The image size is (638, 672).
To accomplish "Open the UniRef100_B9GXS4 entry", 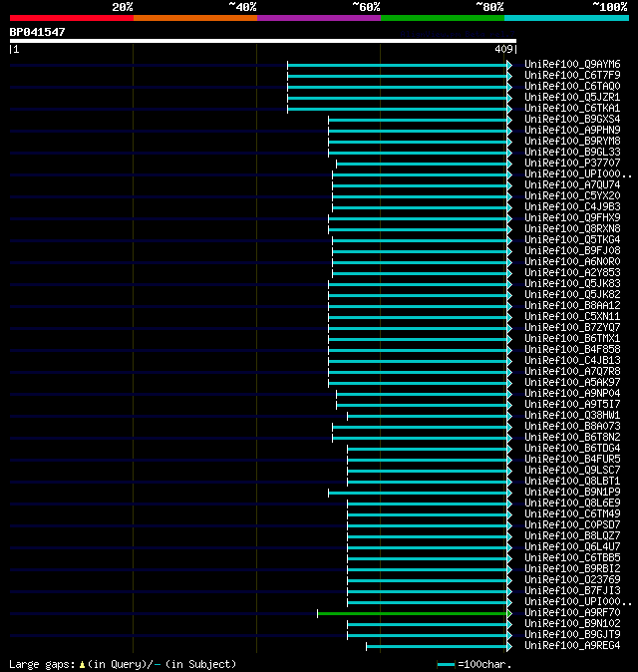I will point(572,119).
